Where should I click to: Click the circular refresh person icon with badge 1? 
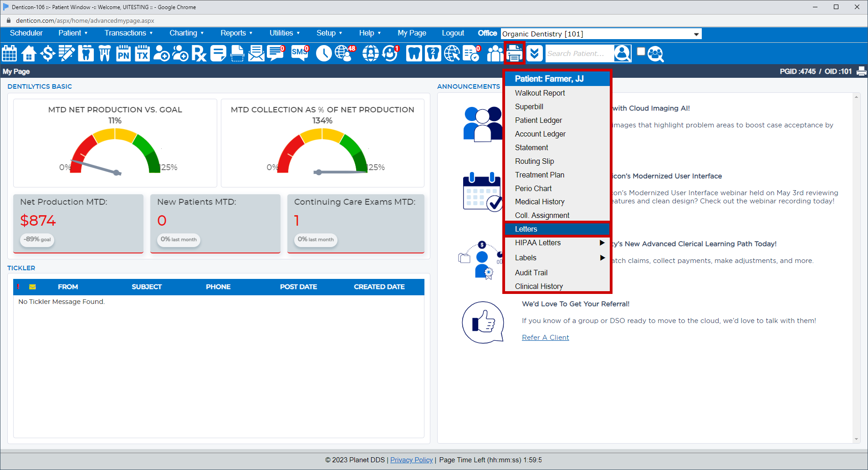[390, 54]
